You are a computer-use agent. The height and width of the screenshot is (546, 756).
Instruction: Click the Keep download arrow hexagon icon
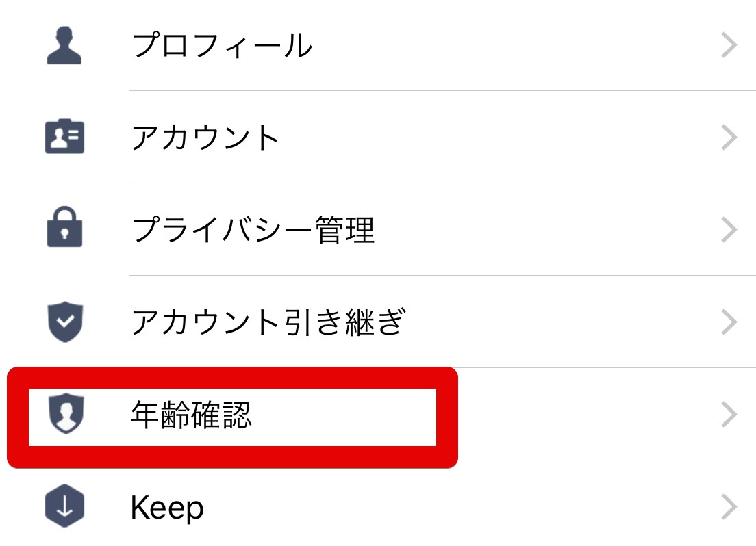click(x=64, y=508)
